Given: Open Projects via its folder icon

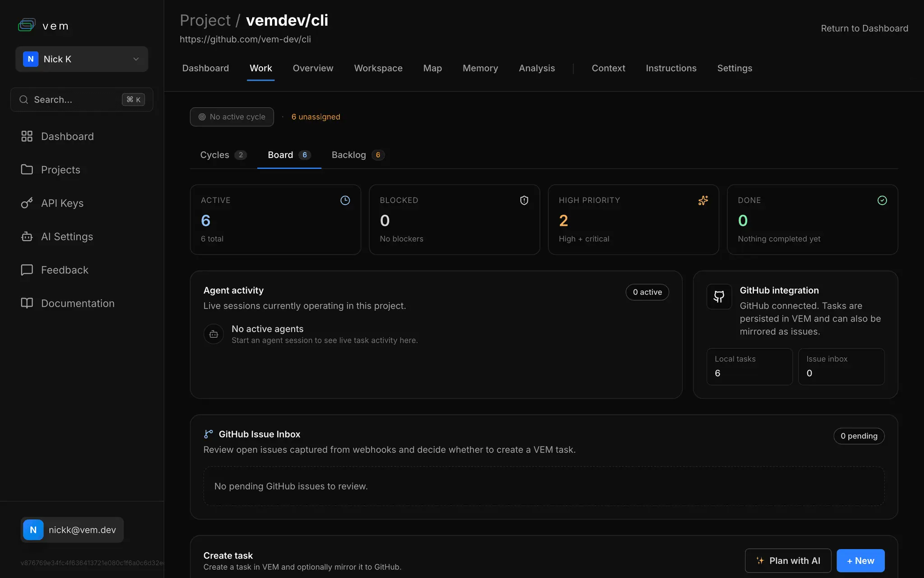Looking at the screenshot, I should pos(27,169).
